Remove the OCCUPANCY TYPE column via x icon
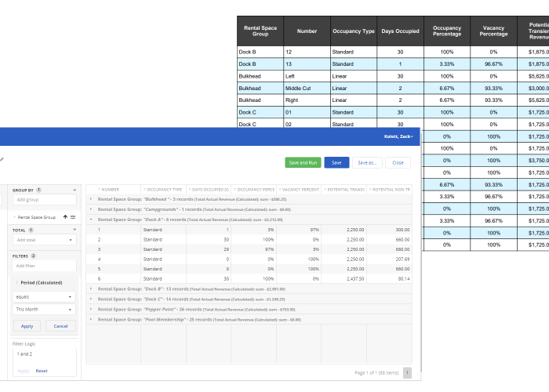The image size is (549, 392). (144, 190)
